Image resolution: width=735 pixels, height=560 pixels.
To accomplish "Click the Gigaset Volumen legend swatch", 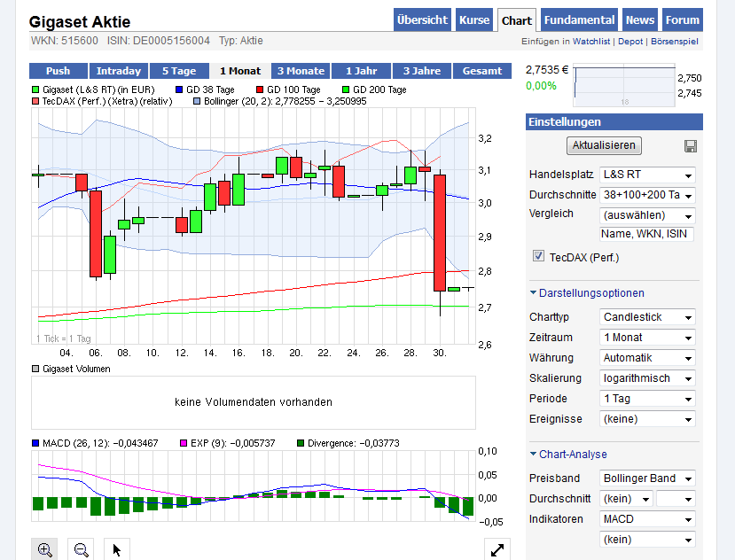I will [35, 369].
